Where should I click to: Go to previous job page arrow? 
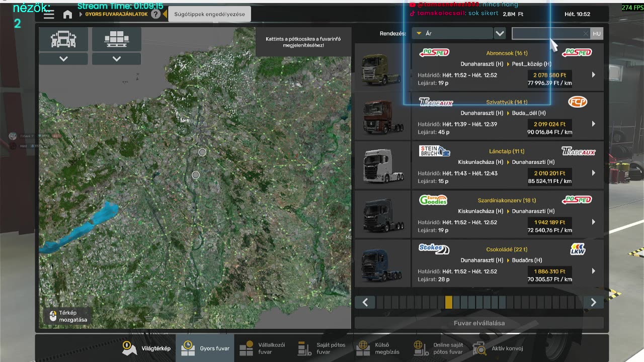[365, 302]
